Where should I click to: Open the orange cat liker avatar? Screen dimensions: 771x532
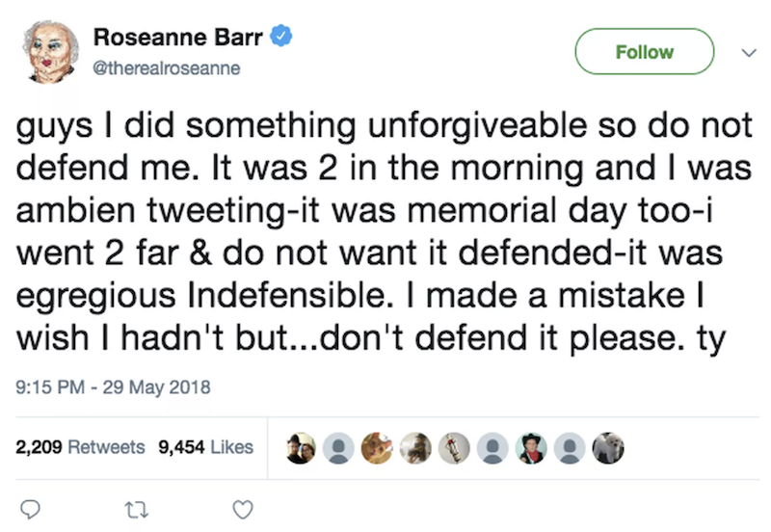point(377,448)
